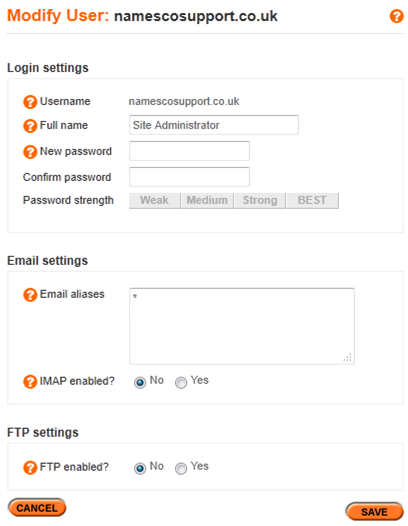Click inside the Email aliases text area

pyautogui.click(x=242, y=326)
